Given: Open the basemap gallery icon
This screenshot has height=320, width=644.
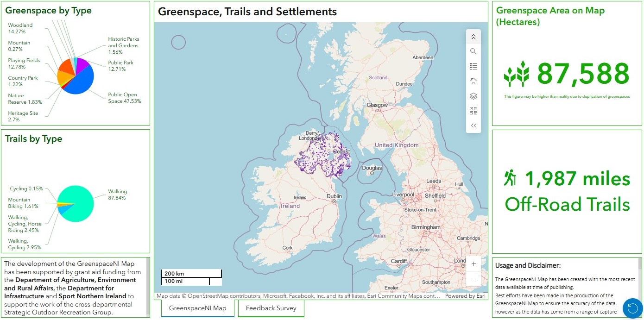Looking at the screenshot, I should pos(473,111).
